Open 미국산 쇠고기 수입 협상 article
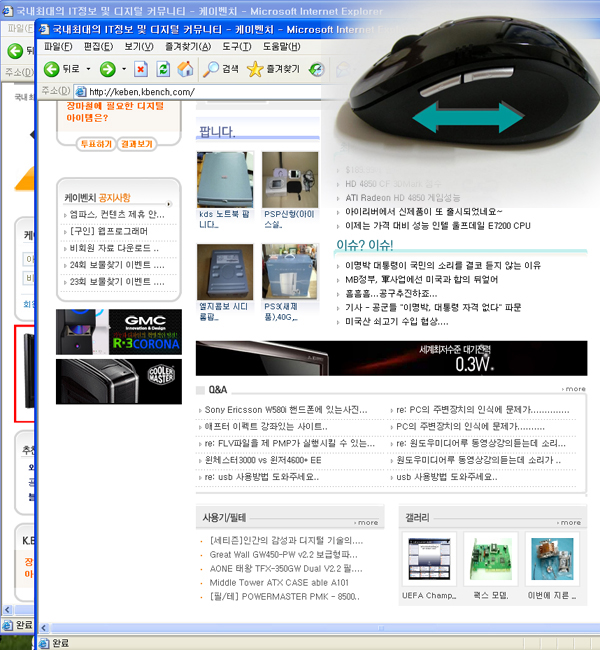Screen dimensions: 600x650 click(x=396, y=322)
